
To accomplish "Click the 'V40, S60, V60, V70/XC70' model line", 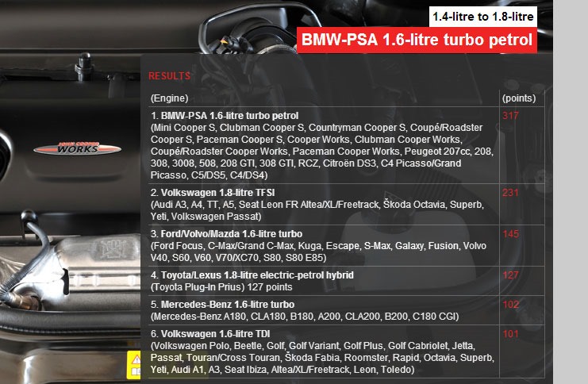I will tap(239, 258).
